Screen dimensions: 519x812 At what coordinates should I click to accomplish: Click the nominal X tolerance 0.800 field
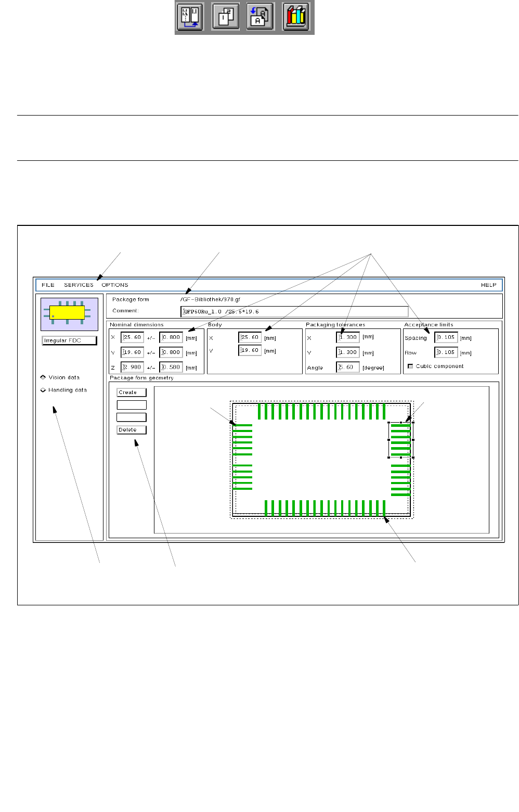[171, 337]
